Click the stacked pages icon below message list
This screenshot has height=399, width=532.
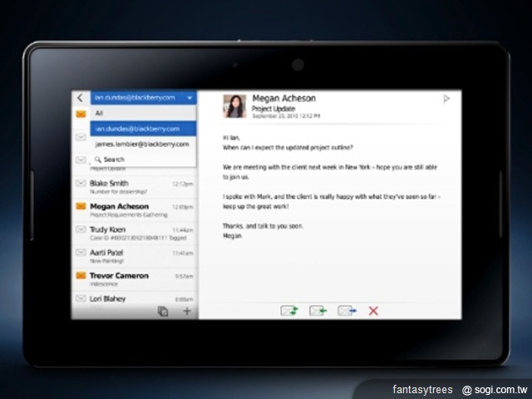click(x=163, y=311)
